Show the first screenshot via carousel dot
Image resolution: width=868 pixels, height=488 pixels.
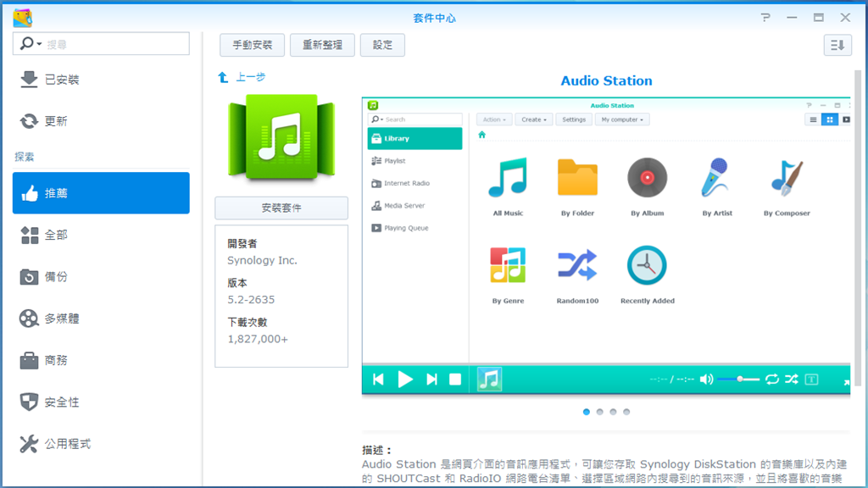(x=587, y=412)
